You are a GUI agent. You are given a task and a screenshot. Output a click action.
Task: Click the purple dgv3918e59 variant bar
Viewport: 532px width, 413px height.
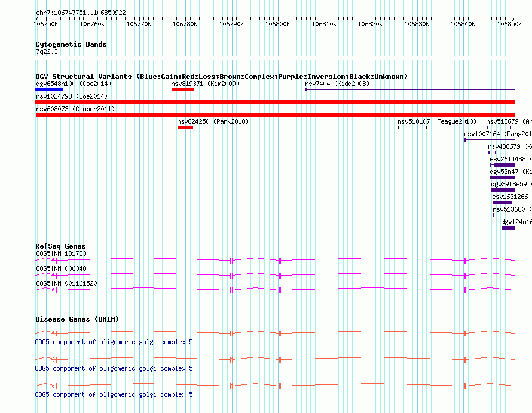503,190
